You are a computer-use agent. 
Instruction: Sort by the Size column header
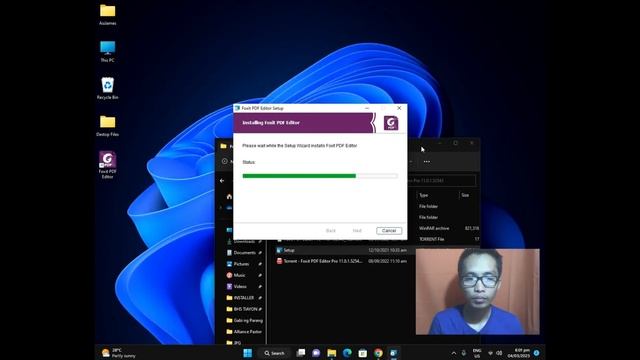[x=465, y=195]
